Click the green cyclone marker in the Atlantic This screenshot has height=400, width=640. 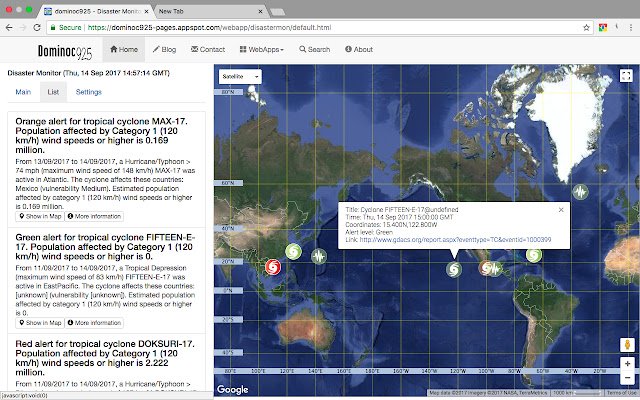click(533, 255)
